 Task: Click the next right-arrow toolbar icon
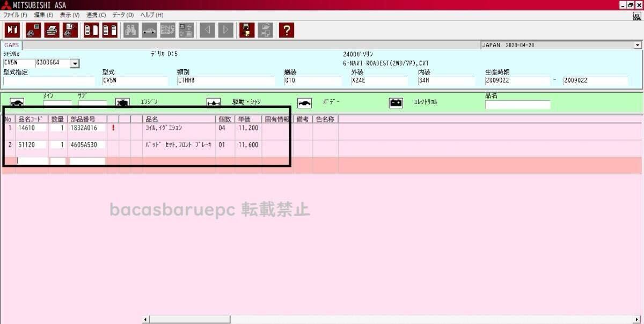(x=226, y=30)
